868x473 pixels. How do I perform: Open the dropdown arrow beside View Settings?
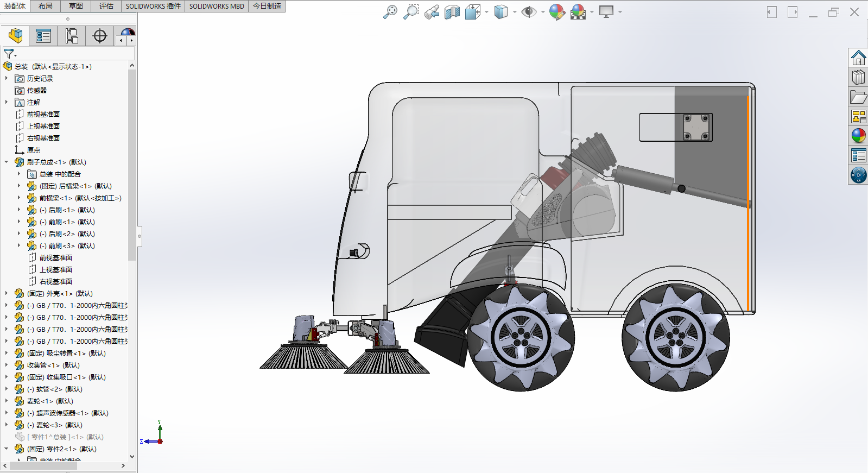620,12
